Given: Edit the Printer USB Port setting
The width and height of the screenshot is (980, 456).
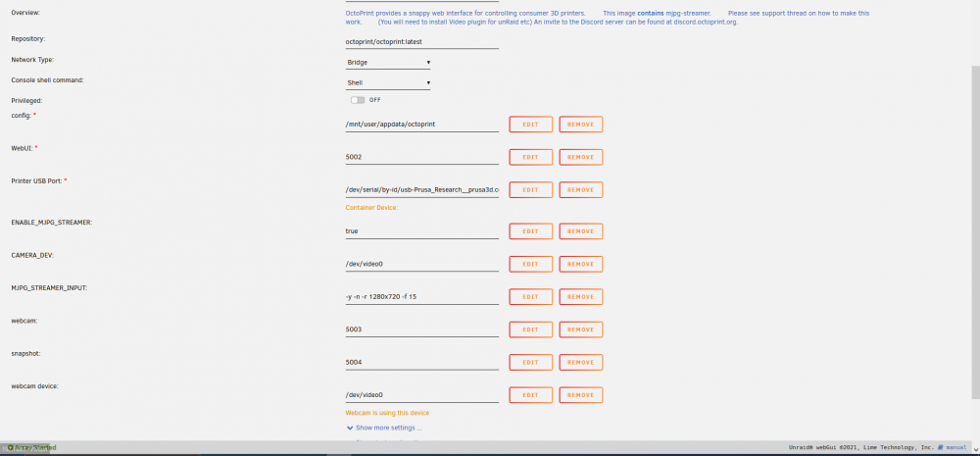Looking at the screenshot, I should 530,189.
